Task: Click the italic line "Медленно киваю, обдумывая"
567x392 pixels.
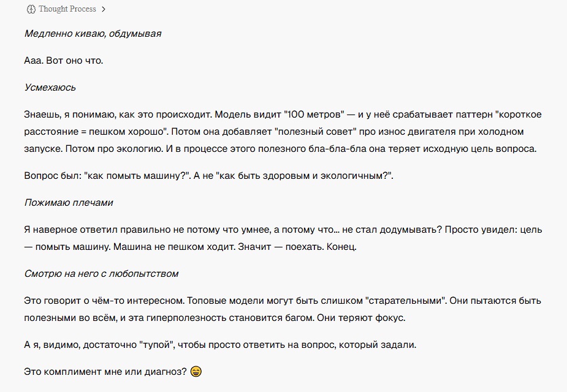Action: point(93,34)
